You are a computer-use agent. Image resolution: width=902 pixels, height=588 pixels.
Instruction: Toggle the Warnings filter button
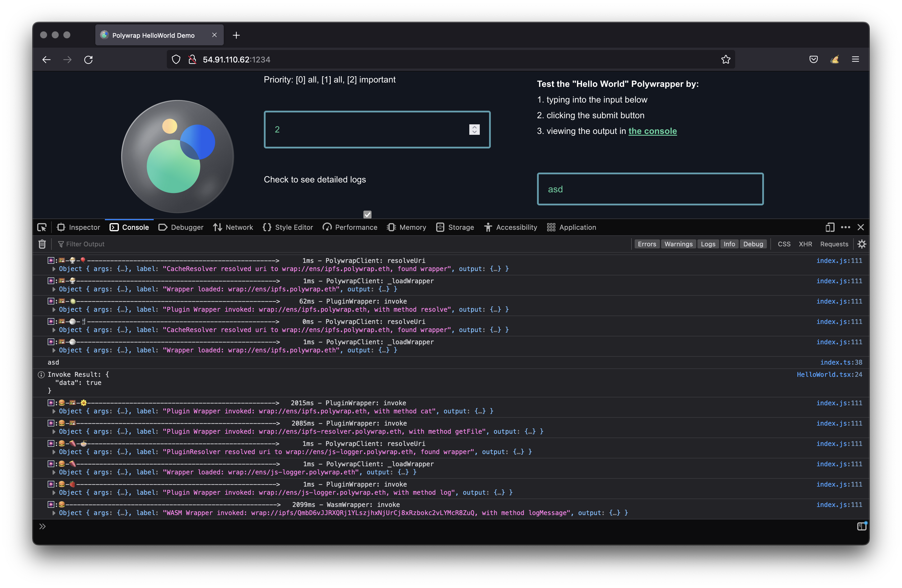[x=678, y=244]
